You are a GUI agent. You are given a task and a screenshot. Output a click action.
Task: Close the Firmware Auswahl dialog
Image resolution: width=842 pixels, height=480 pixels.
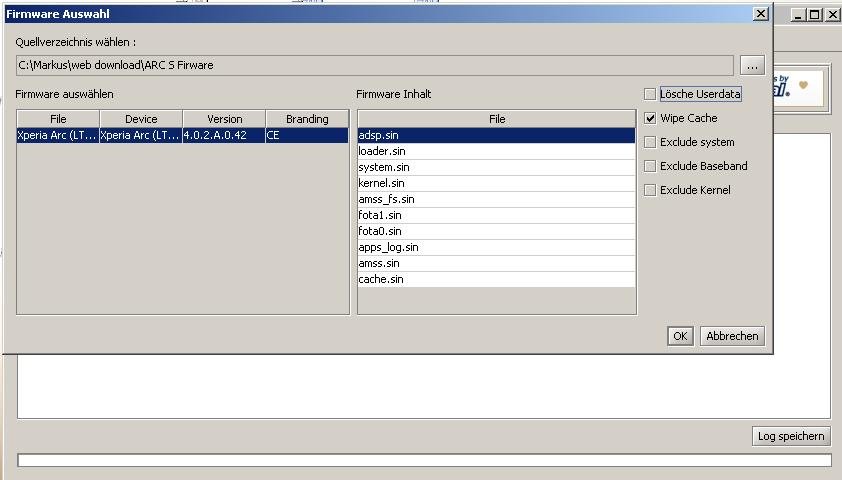pyautogui.click(x=760, y=14)
